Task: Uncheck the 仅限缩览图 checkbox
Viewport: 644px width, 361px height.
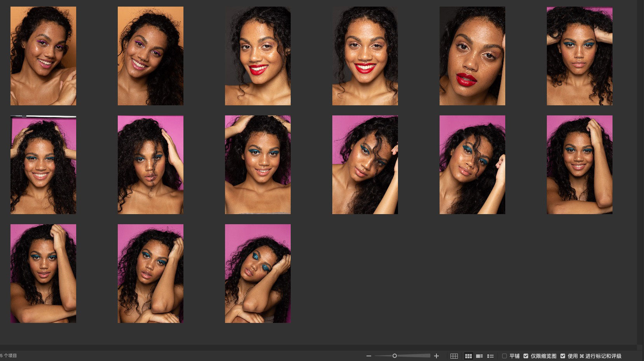Action: click(526, 356)
